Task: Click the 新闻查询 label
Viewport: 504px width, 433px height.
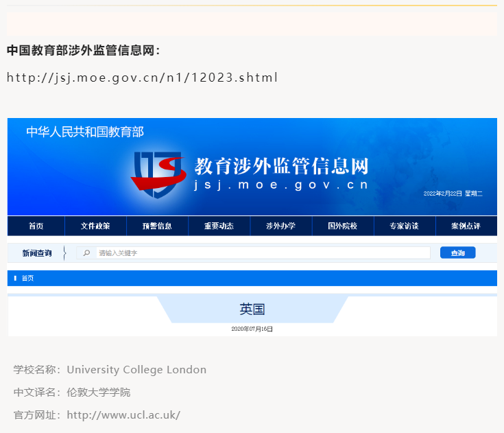Action: pos(37,253)
